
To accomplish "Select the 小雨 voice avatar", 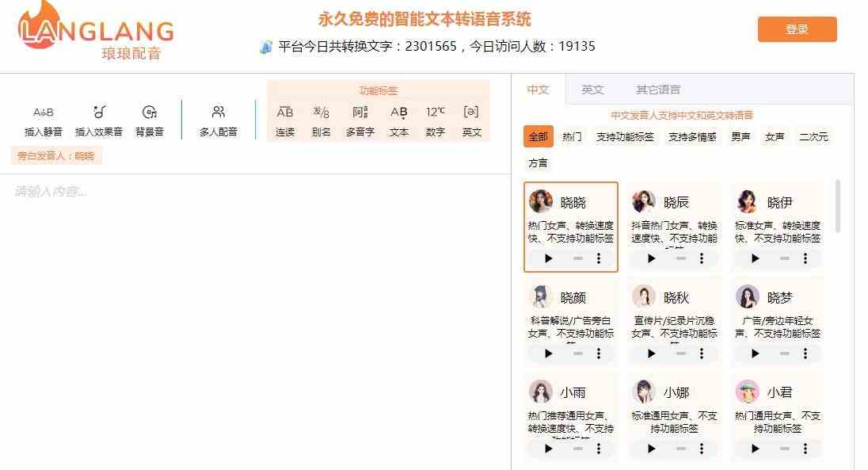I will pos(540,392).
